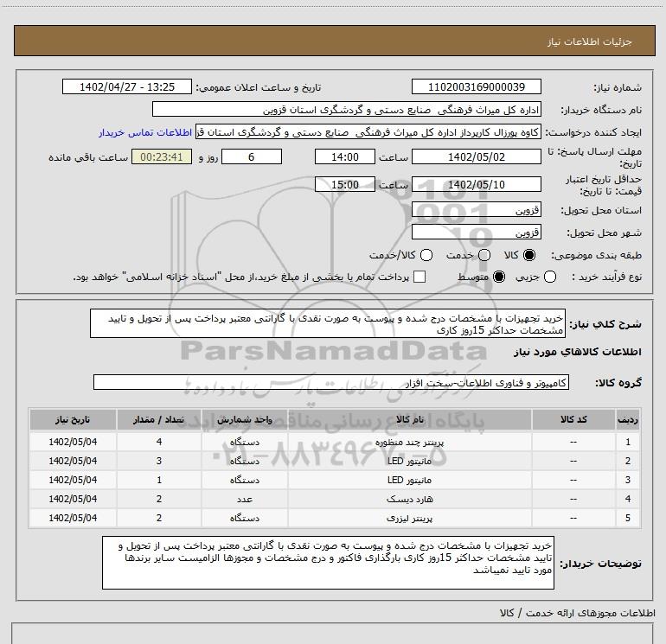Click quantity 2 in the هارد دیسک row

[x=159, y=500]
